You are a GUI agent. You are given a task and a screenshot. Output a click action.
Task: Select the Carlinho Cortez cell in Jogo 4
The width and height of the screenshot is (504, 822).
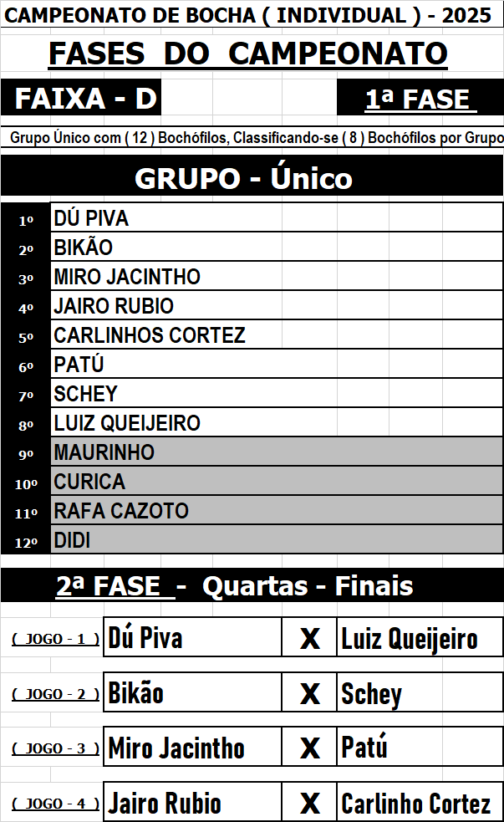419,804
